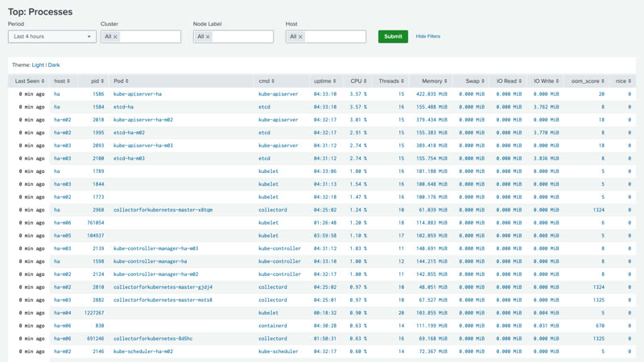The image size is (644, 362).
Task: Sort table by Memory column
Action: (x=435, y=81)
